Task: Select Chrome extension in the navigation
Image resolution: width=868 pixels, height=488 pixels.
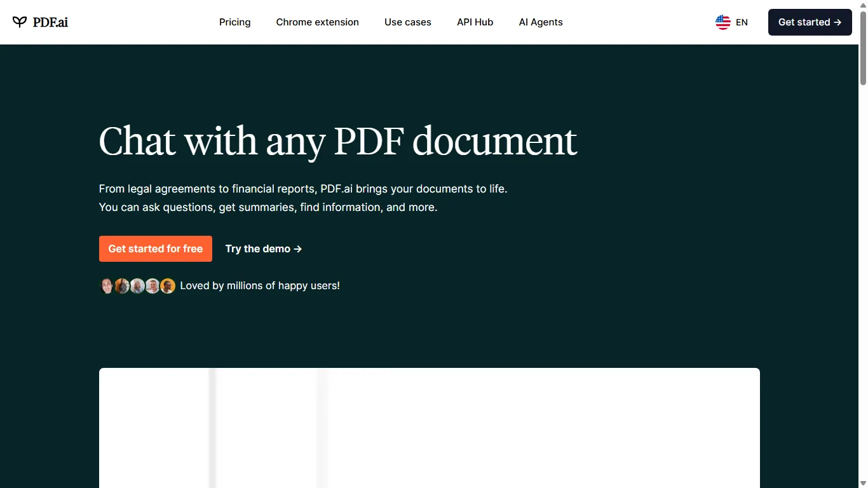Action: (317, 22)
